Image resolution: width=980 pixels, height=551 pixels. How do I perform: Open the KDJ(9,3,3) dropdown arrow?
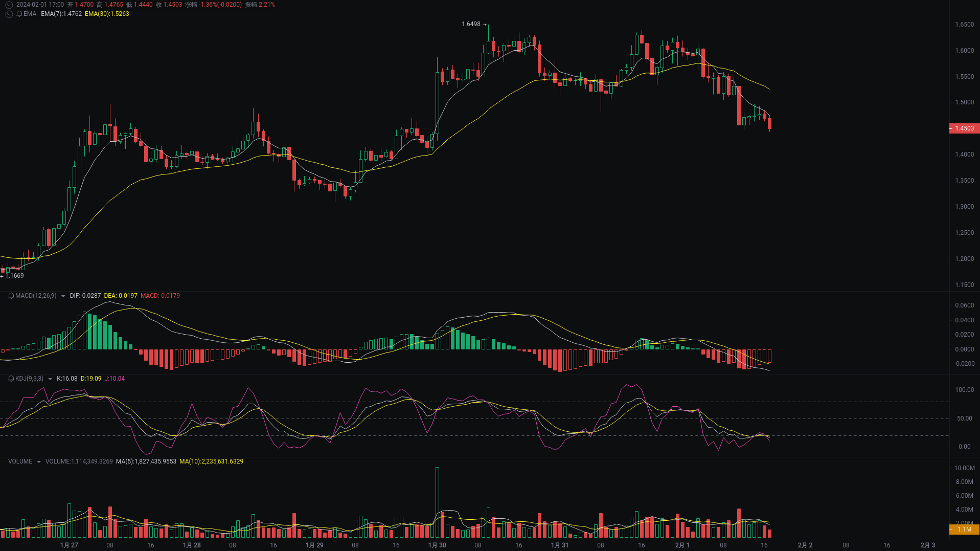coord(50,379)
